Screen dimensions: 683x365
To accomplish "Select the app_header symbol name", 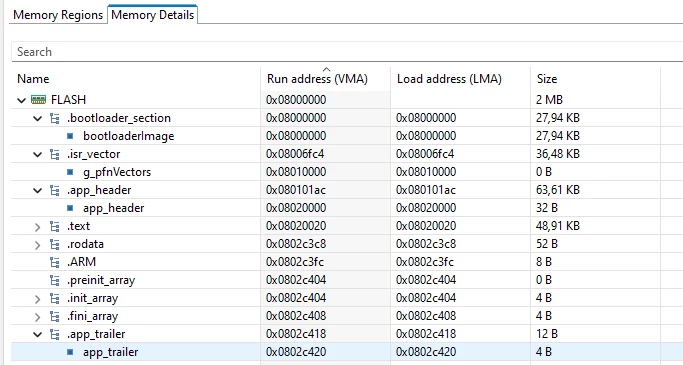I will (x=114, y=208).
